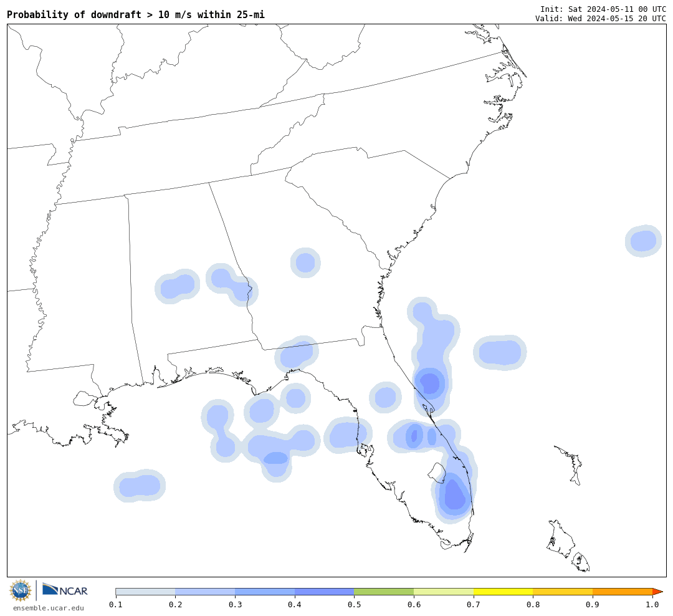Click the periwinkle 0.4–0.5 colorbar segment

click(x=325, y=592)
